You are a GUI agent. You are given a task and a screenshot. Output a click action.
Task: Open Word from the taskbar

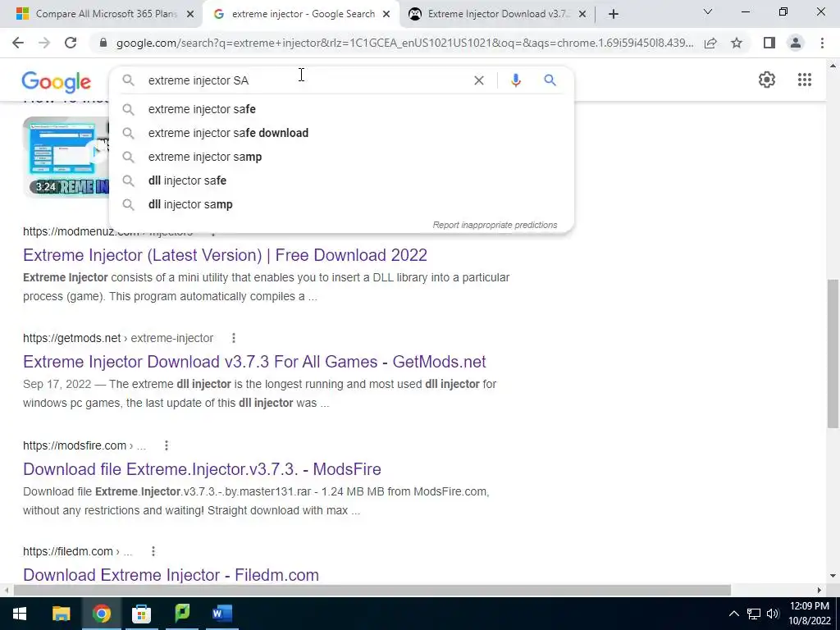tap(221, 614)
